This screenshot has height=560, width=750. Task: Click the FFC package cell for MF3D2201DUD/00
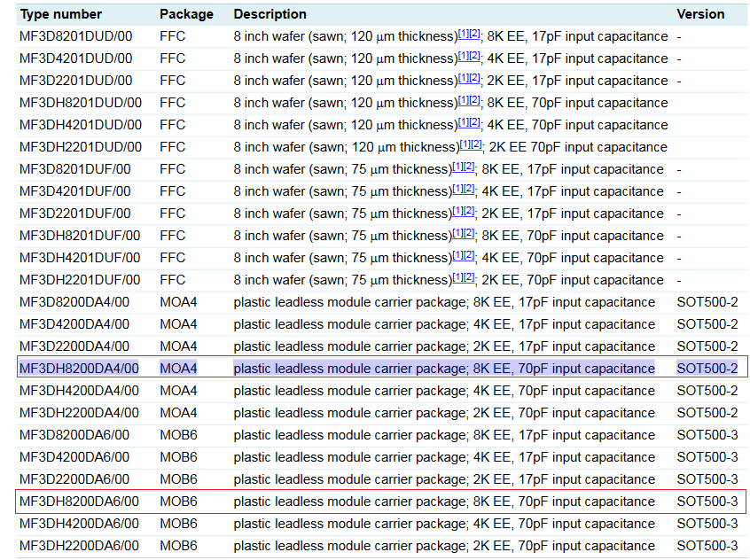point(173,81)
